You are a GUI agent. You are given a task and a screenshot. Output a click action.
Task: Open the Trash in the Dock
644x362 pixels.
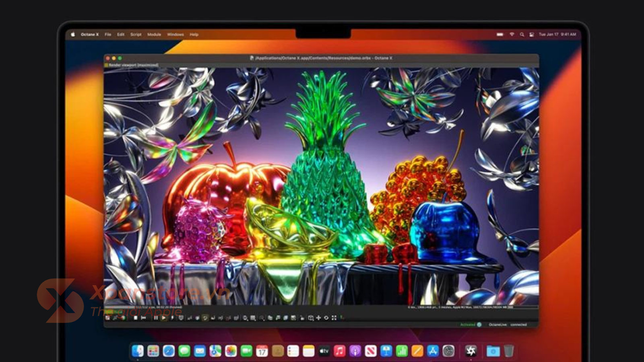click(509, 351)
